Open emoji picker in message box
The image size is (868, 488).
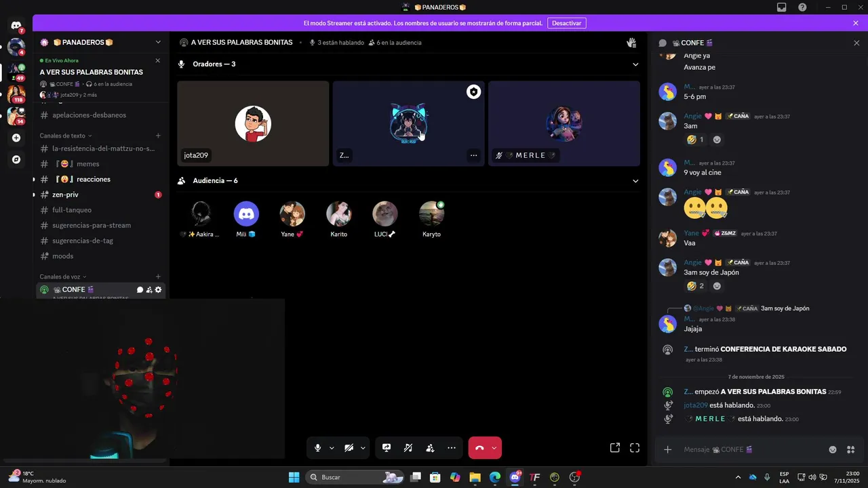(x=833, y=449)
